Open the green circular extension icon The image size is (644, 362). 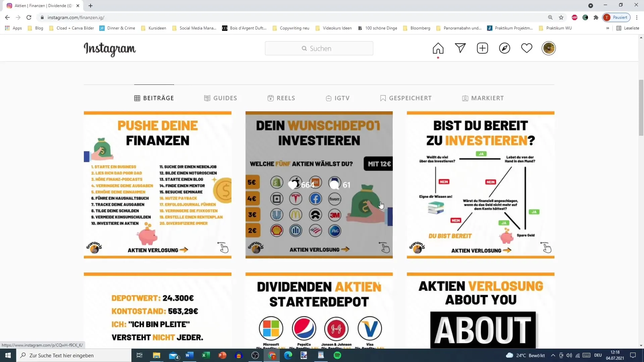[585, 17]
